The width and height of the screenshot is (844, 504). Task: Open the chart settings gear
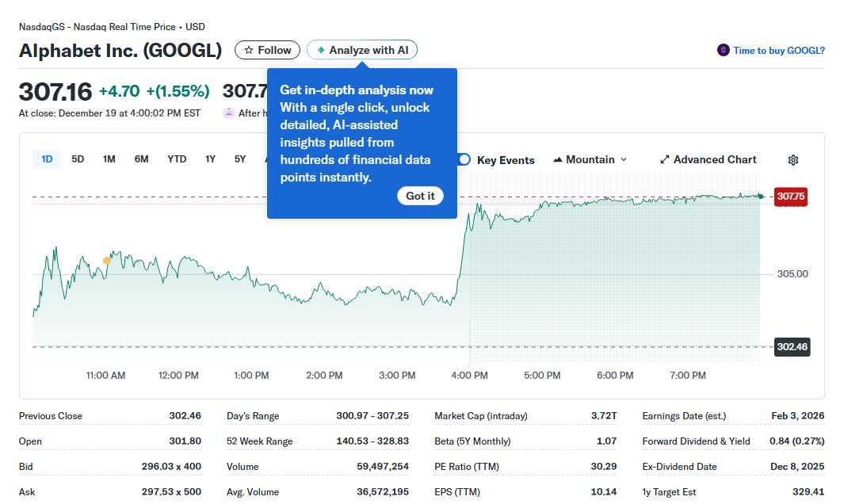[792, 160]
